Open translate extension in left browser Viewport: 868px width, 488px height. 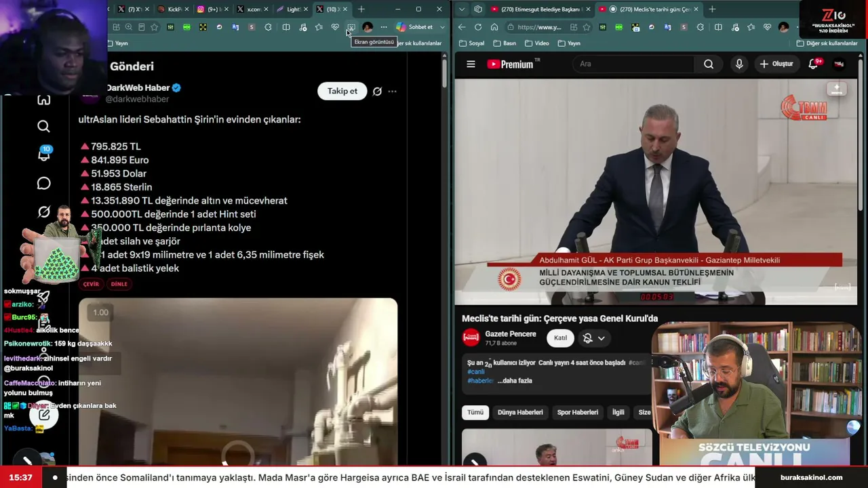(235, 27)
